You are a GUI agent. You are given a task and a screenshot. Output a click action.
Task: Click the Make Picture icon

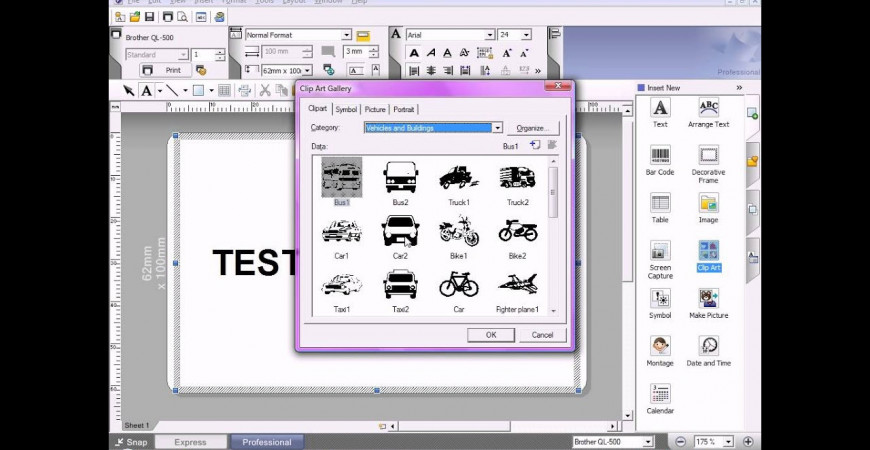click(x=709, y=304)
